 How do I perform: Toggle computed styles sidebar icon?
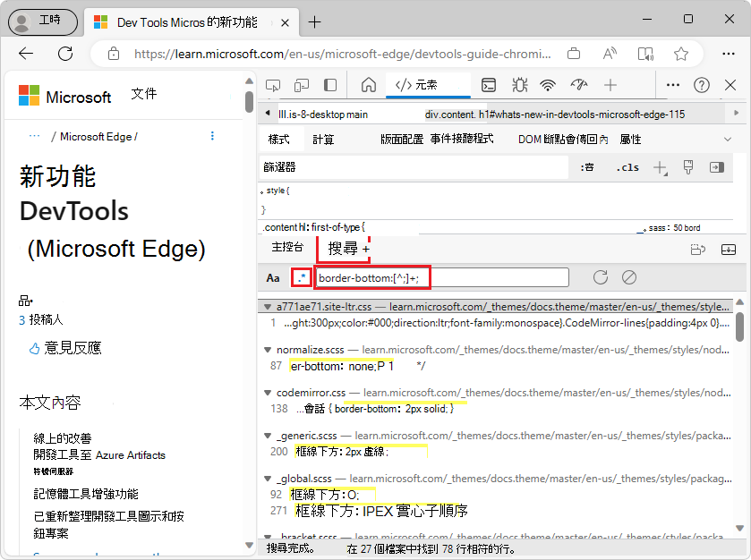[717, 167]
